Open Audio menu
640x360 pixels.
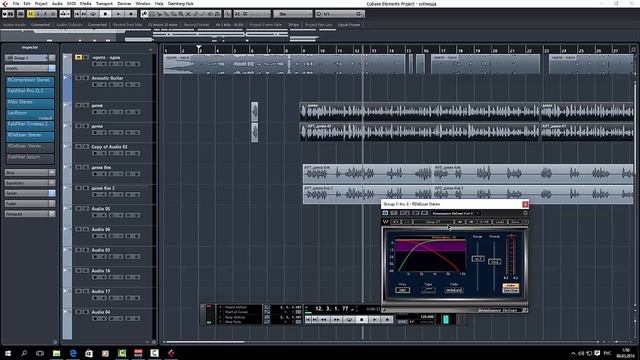[57, 4]
